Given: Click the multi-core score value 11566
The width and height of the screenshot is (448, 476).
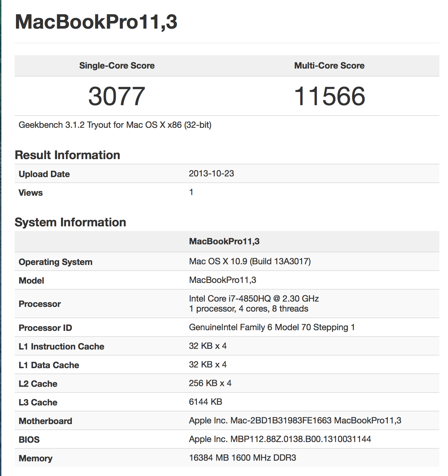Looking at the screenshot, I should (x=330, y=96).
